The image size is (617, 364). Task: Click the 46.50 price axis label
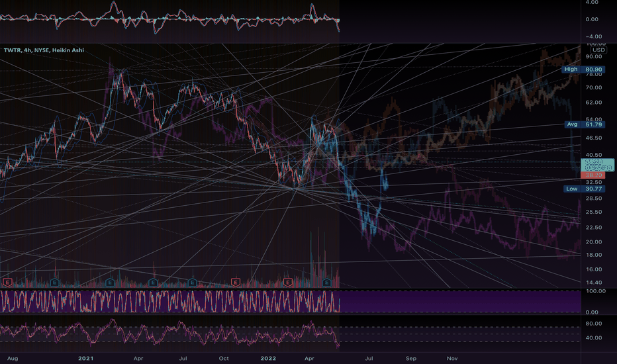594,138
